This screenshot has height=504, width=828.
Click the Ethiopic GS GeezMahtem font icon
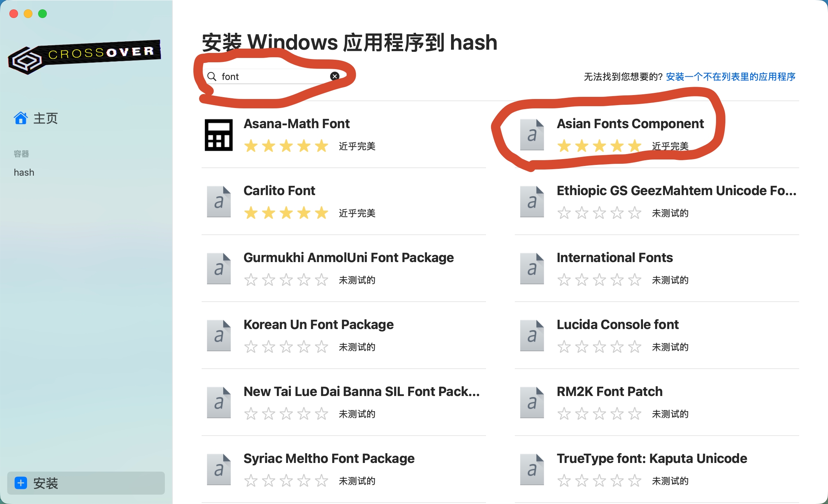point(532,202)
